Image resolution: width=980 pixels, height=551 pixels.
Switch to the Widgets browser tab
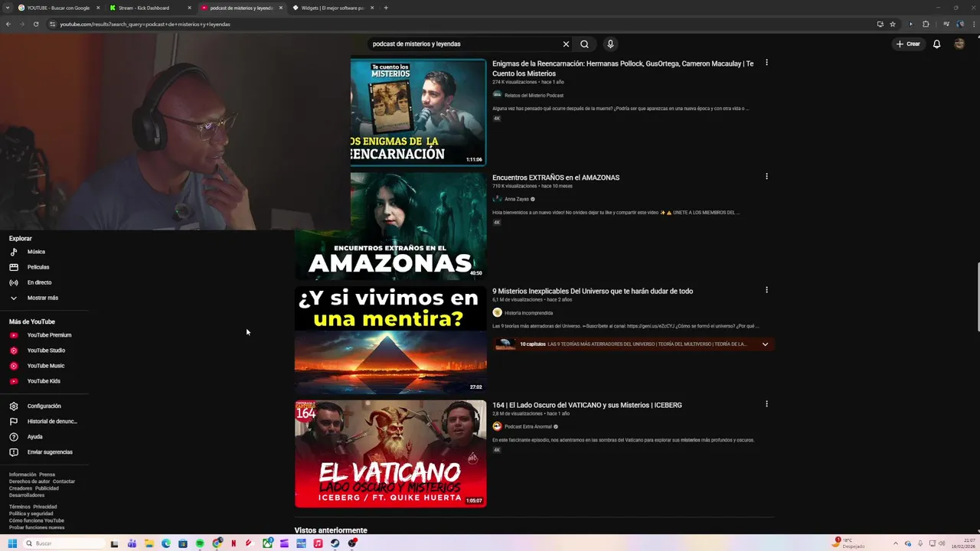click(333, 8)
